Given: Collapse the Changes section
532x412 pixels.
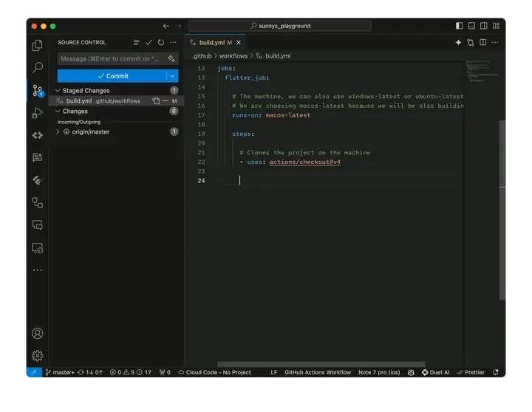Looking at the screenshot, I should (58, 111).
